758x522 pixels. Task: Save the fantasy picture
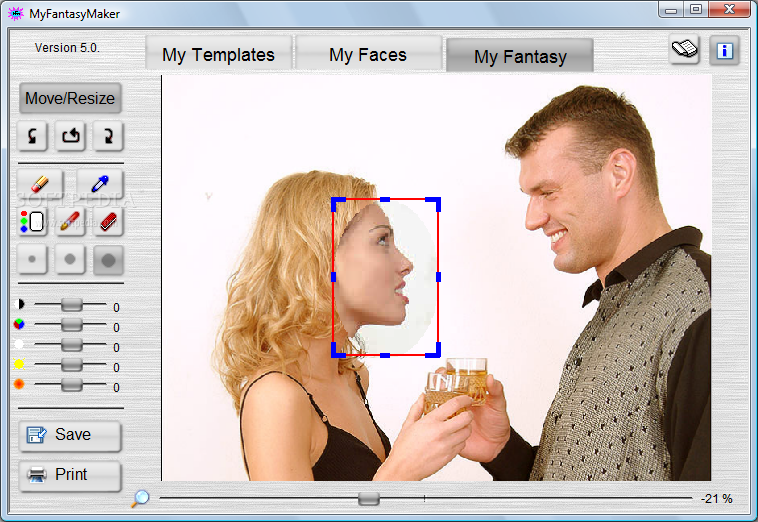(x=70, y=435)
